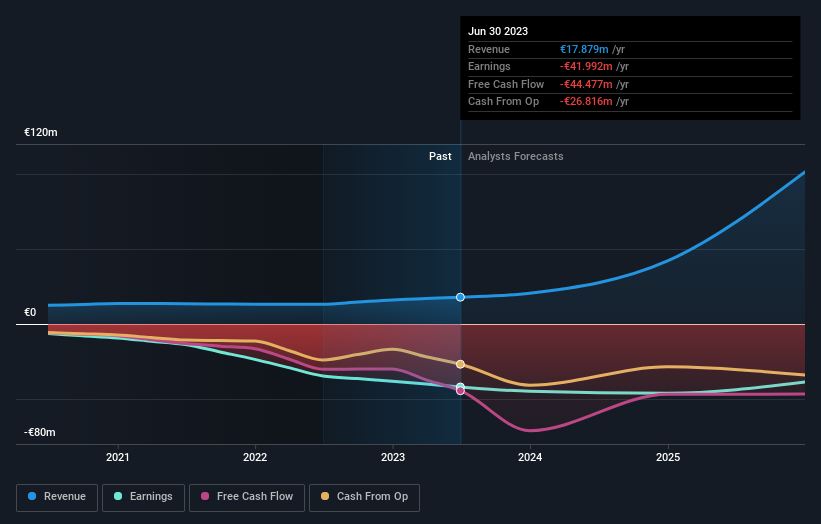
Task: Select the 2022 x-axis label
Action: pos(255,457)
